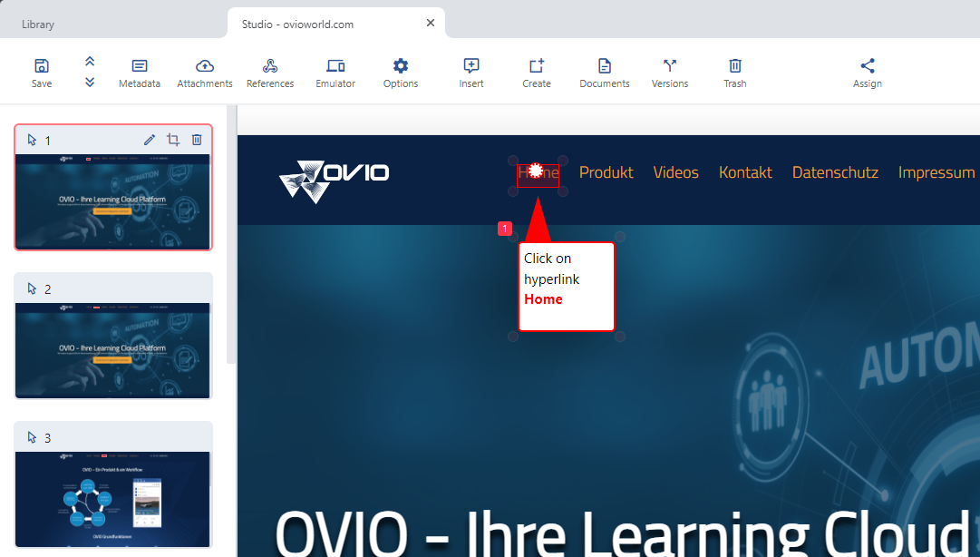Switch to the Library tab
The height and width of the screenshot is (557, 980).
click(x=38, y=24)
